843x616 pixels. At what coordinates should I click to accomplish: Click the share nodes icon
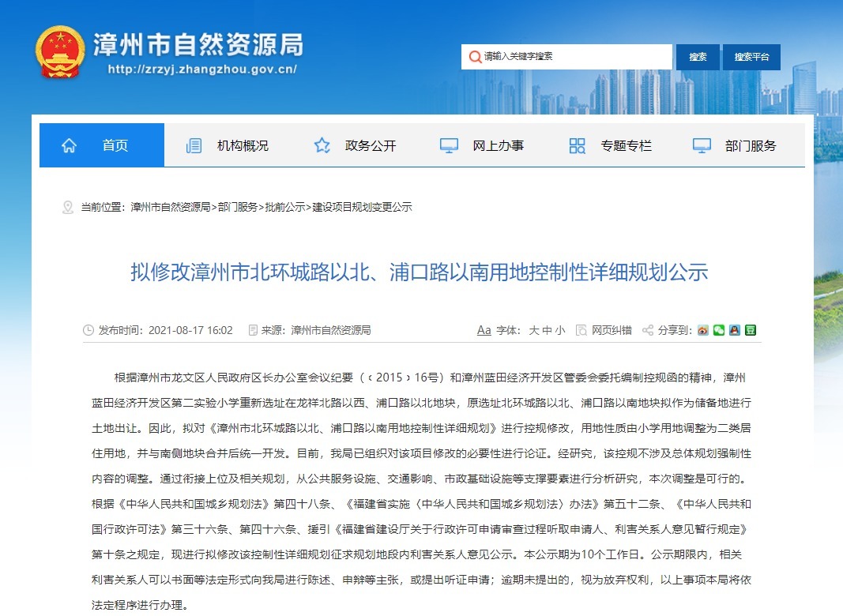coord(648,330)
